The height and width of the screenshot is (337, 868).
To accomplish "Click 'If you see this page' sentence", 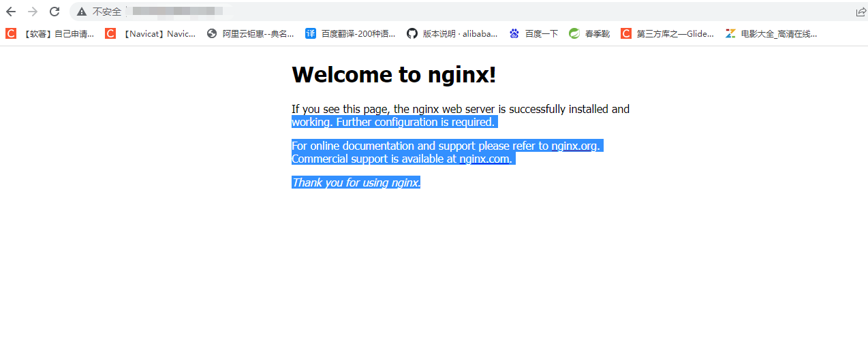I will 461,109.
